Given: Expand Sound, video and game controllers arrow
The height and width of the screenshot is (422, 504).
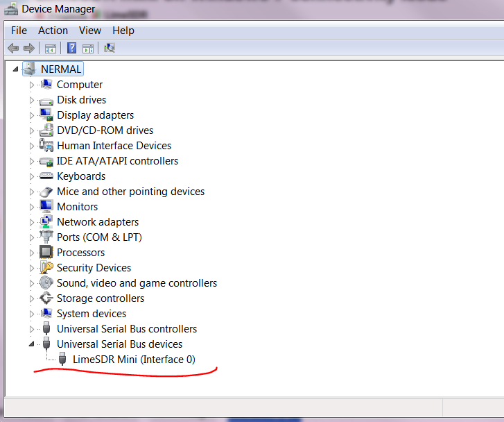Looking at the screenshot, I should click(31, 283).
